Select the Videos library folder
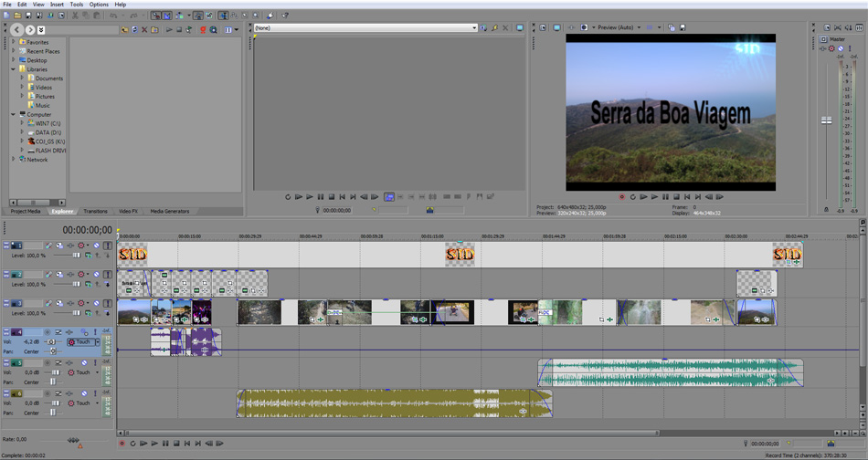This screenshot has width=868, height=460. 43,88
